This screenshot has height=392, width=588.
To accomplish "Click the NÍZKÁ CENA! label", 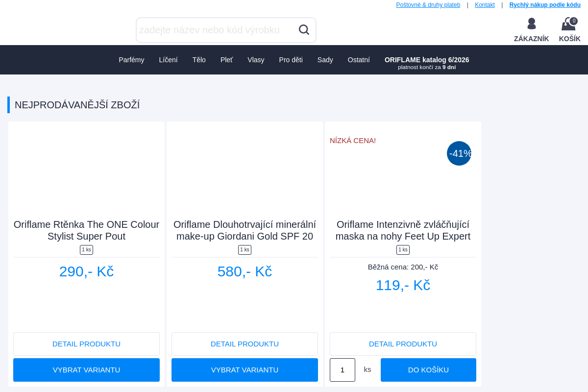I will 353,141.
